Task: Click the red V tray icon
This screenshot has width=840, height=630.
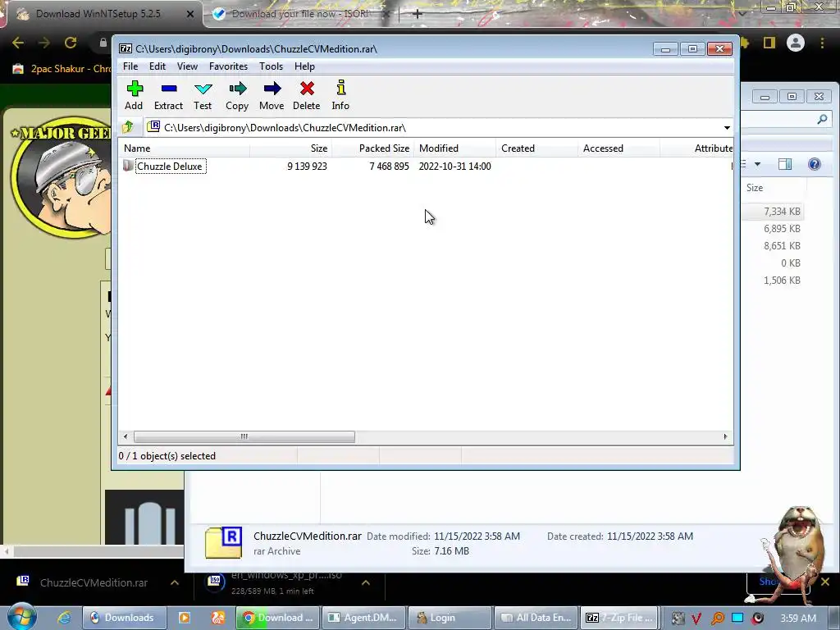Action: click(696, 619)
